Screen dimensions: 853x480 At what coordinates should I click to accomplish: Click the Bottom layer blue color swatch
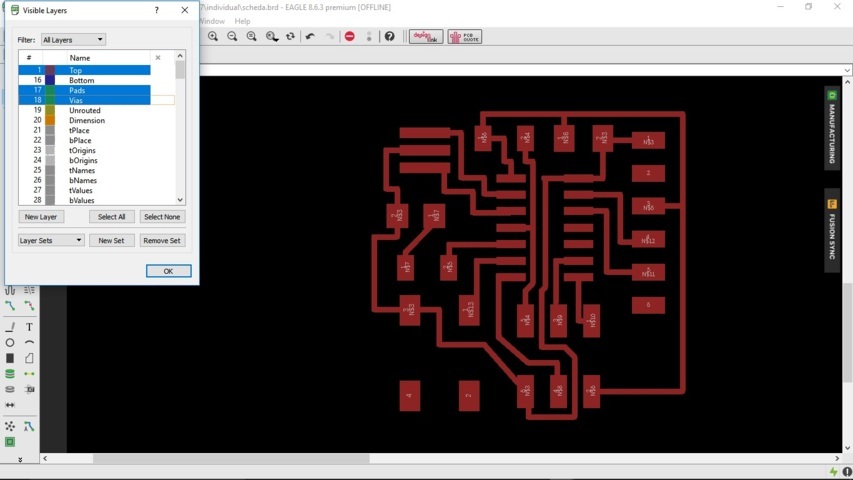[50, 80]
